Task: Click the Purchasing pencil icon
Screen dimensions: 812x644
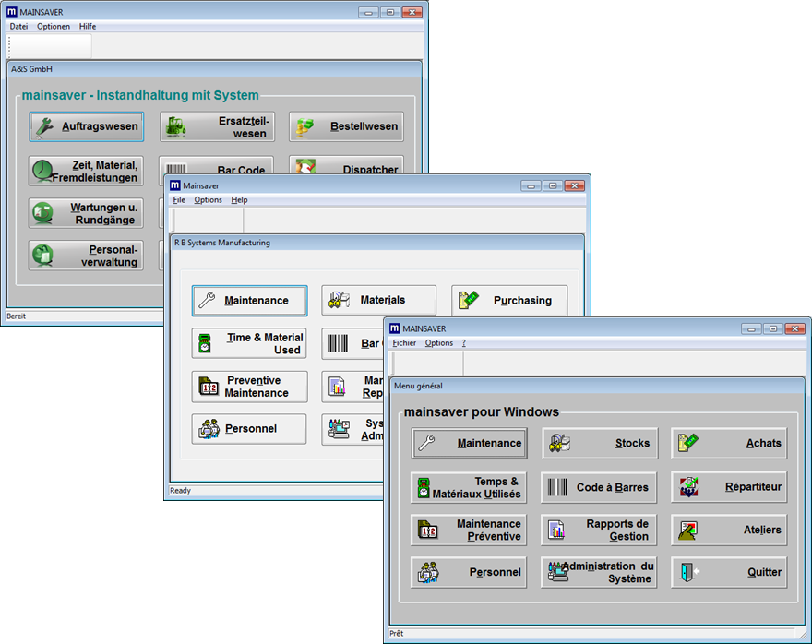Action: [x=467, y=300]
